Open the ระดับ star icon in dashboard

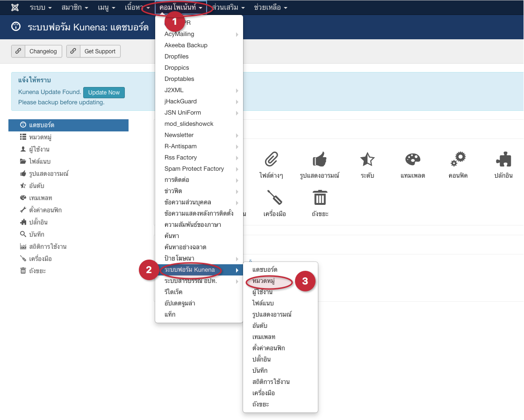tap(367, 160)
